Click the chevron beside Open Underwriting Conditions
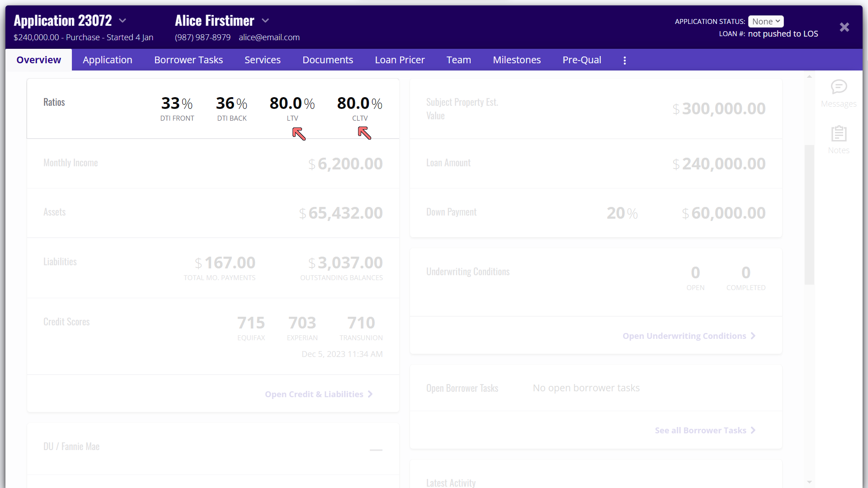 (753, 336)
